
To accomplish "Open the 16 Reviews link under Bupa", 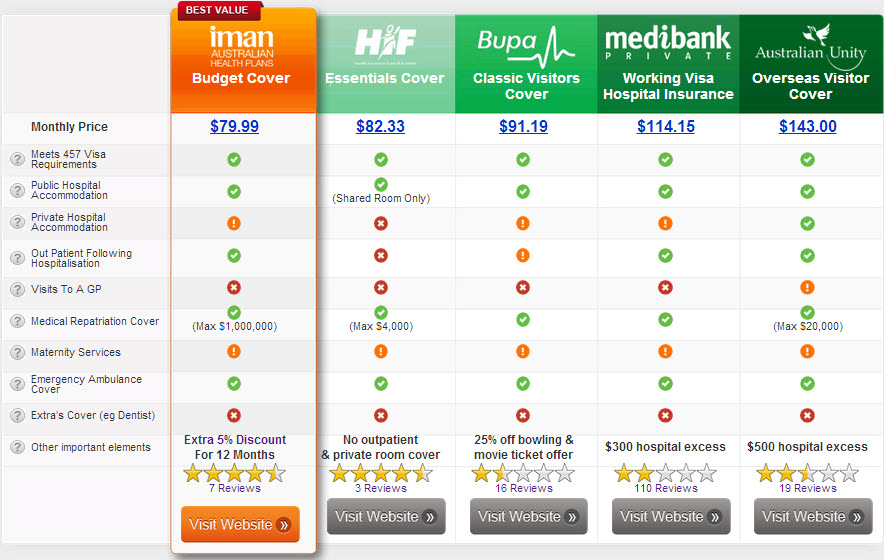I will coord(523,488).
